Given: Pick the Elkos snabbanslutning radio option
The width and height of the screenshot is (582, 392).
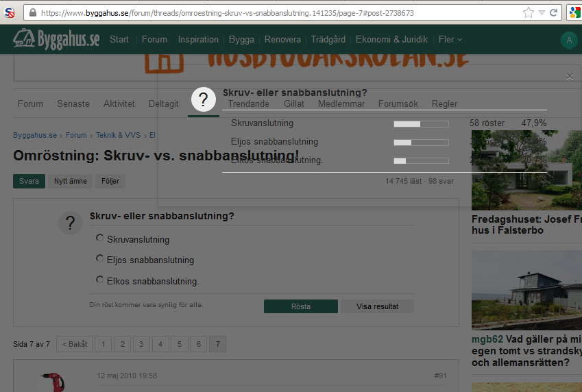Looking at the screenshot, I should tap(100, 280).
